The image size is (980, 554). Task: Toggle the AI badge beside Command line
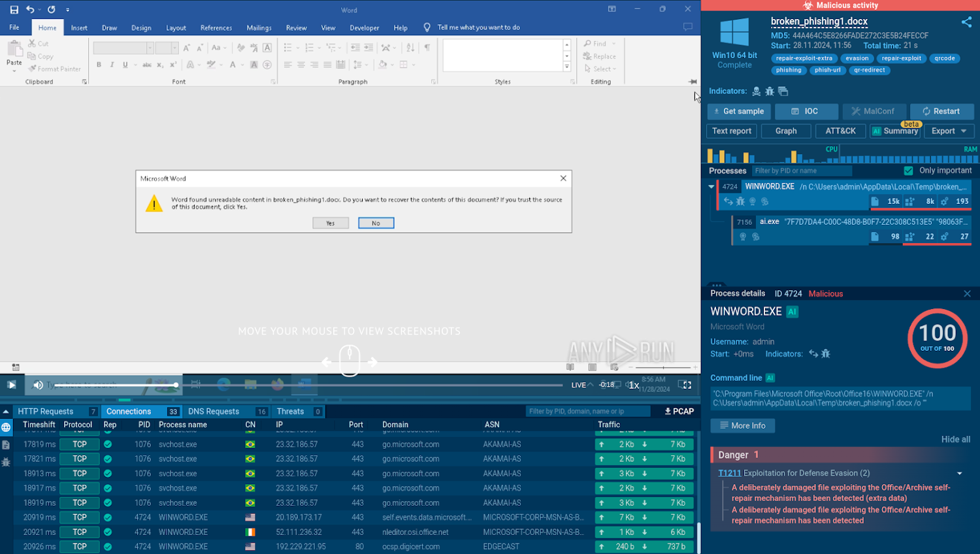770,378
